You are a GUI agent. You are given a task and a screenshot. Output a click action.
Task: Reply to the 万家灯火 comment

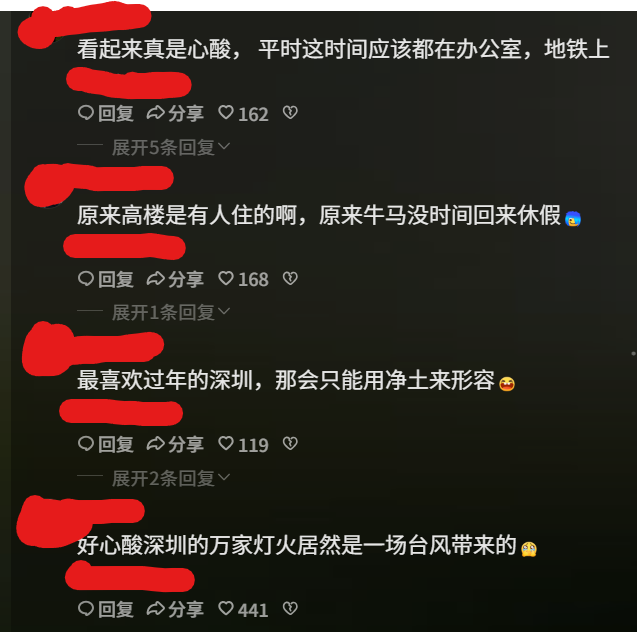pyautogui.click(x=106, y=610)
